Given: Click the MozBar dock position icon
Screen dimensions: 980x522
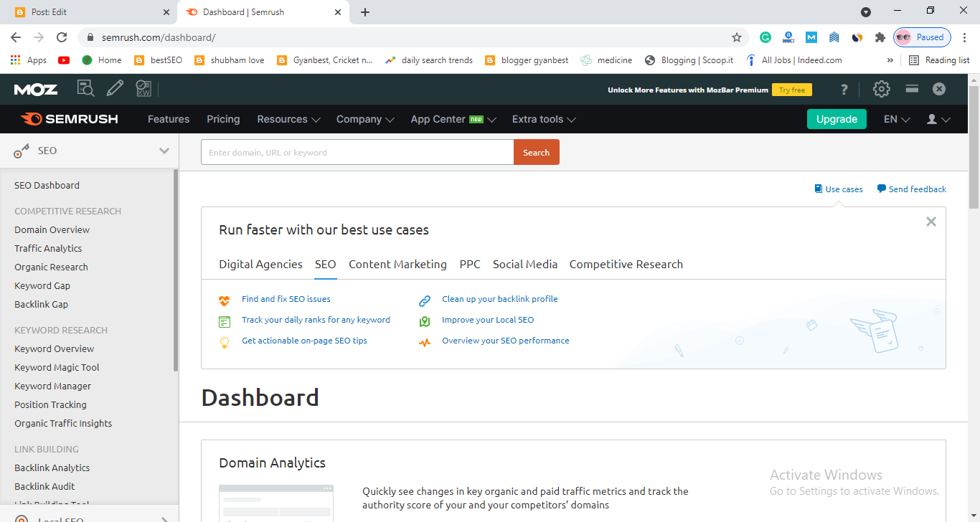Looking at the screenshot, I should click(x=912, y=89).
